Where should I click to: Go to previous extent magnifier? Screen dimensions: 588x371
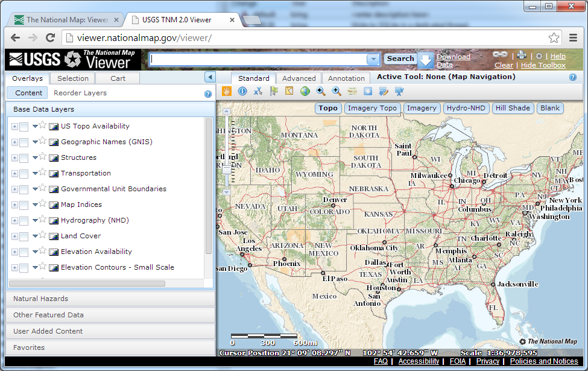[321, 91]
